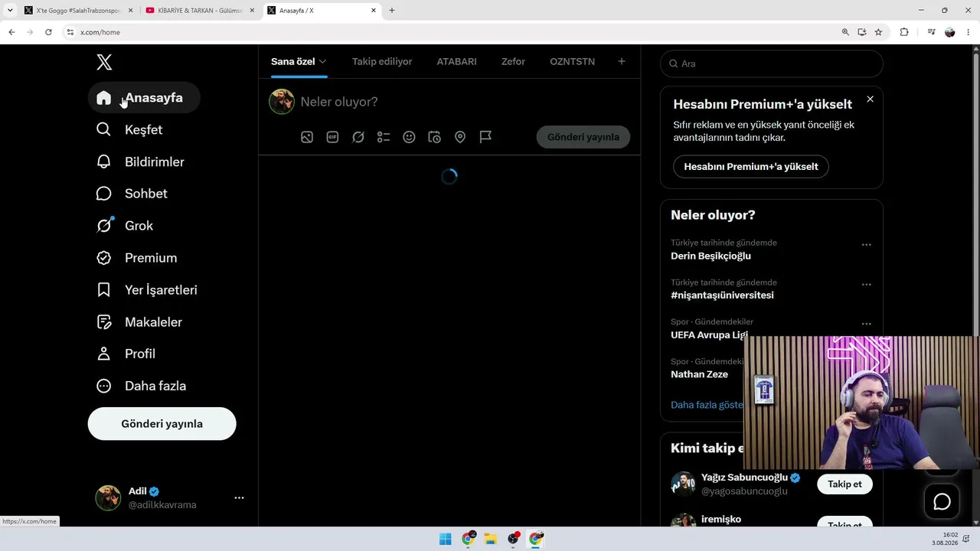
Task: Open the Derin Beşikçioğlu trend
Action: tap(710, 256)
